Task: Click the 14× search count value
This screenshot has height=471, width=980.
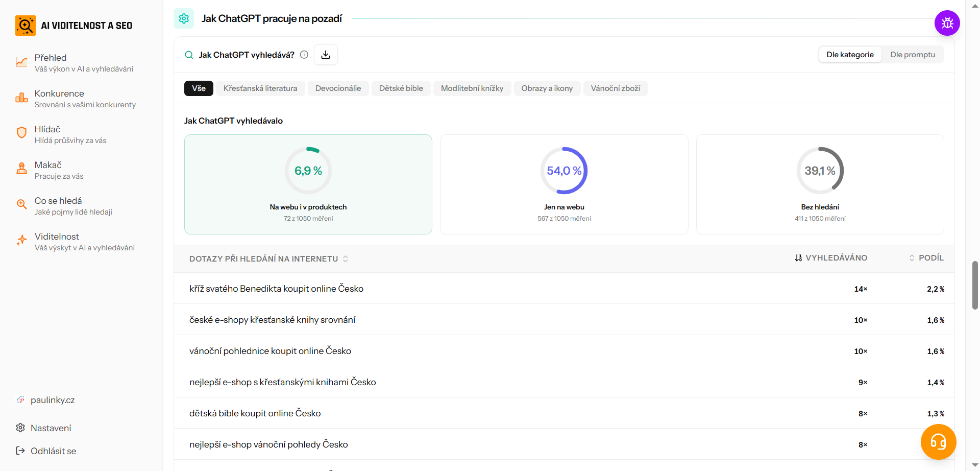Action: 861,289
